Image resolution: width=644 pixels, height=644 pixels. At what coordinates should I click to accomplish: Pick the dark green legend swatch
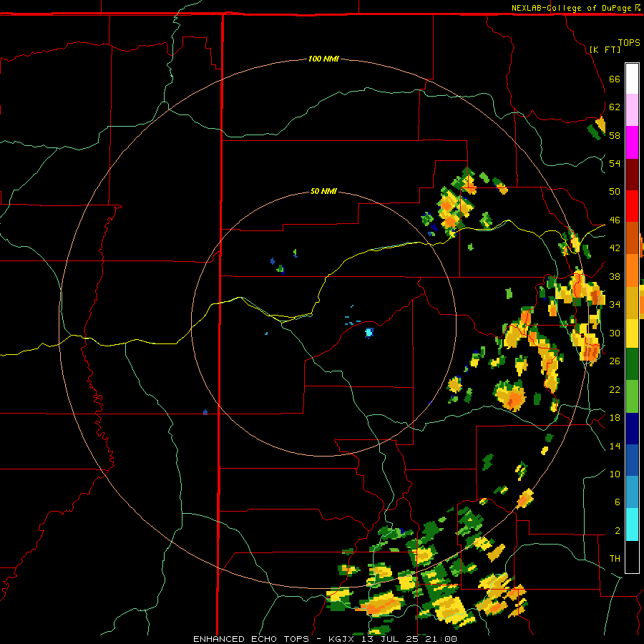coord(632,364)
